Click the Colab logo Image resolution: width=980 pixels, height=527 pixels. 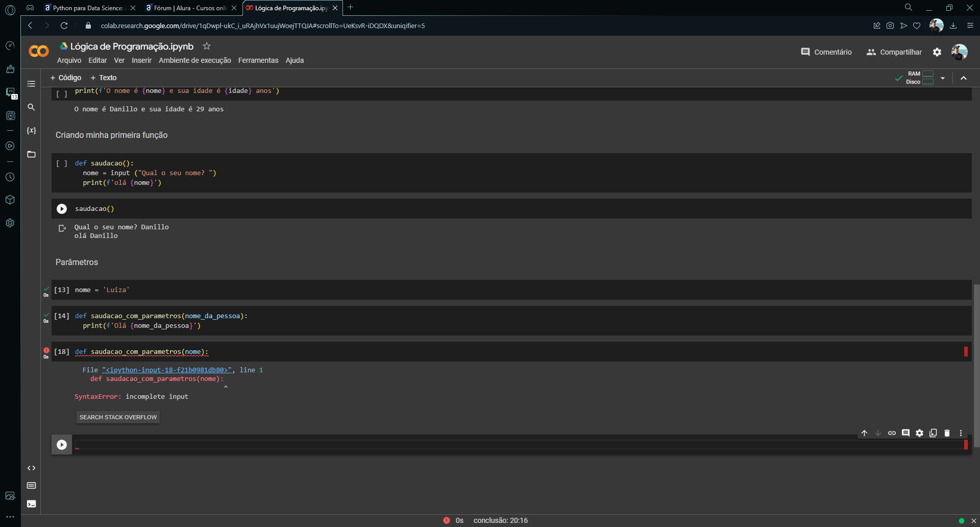pos(39,51)
